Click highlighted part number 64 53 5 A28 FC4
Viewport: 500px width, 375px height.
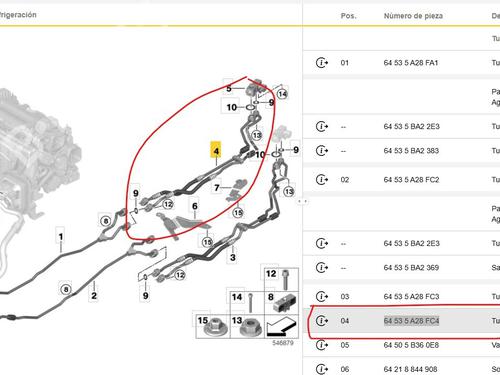point(411,321)
